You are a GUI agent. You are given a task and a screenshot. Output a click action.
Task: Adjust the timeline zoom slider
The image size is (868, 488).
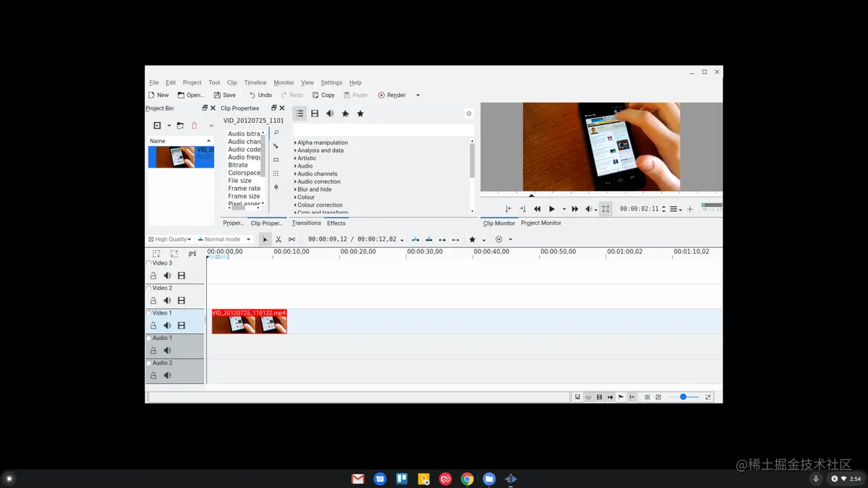click(684, 397)
